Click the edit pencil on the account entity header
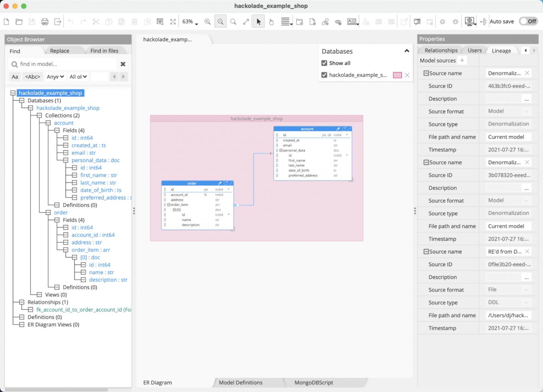 click(x=338, y=129)
